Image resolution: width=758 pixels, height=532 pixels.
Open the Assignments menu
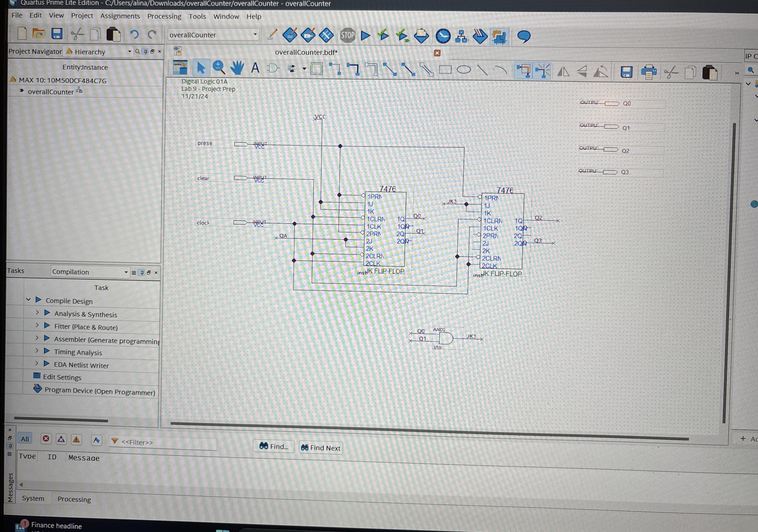(x=120, y=16)
